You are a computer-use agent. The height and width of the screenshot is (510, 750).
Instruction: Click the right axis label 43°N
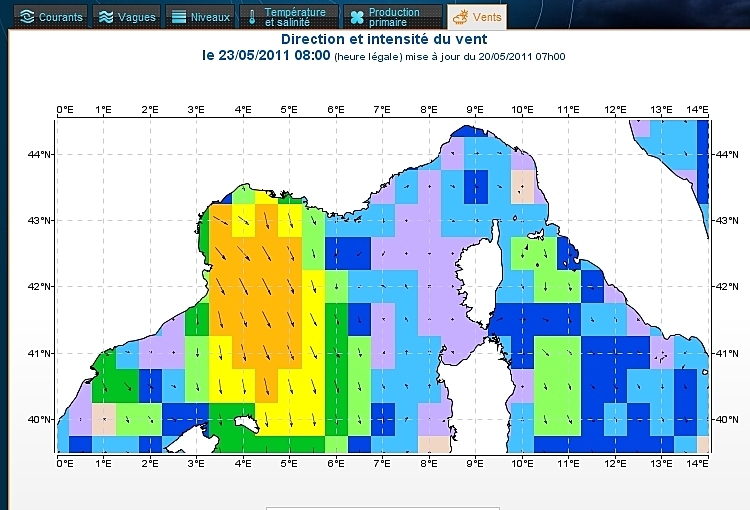(726, 221)
